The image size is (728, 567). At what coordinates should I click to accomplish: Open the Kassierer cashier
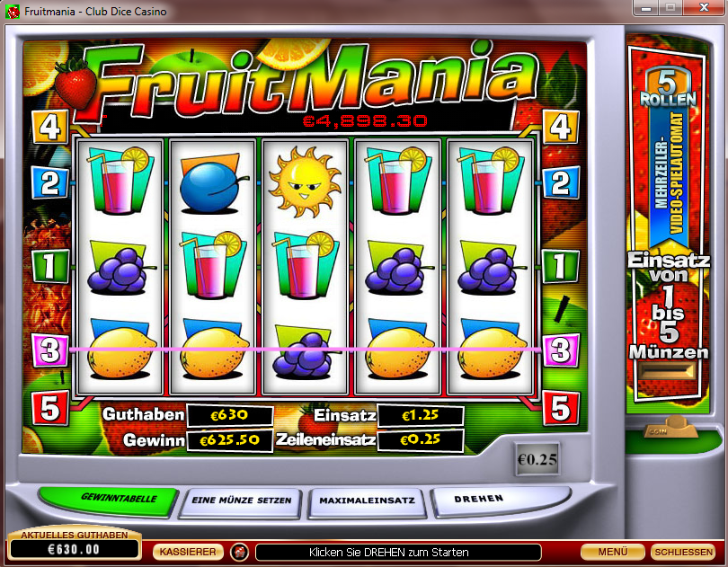[x=188, y=552]
